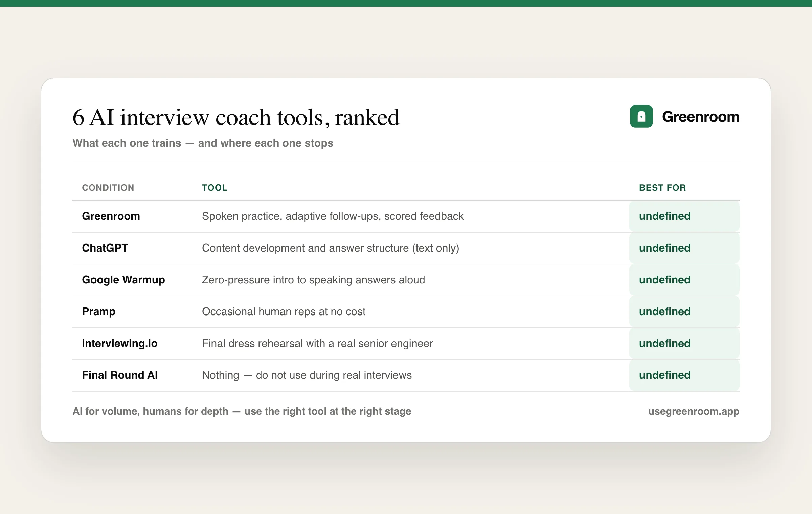This screenshot has width=812, height=514.
Task: Click 'Zero-pressure intro to speaking answers aloud'
Action: click(313, 280)
